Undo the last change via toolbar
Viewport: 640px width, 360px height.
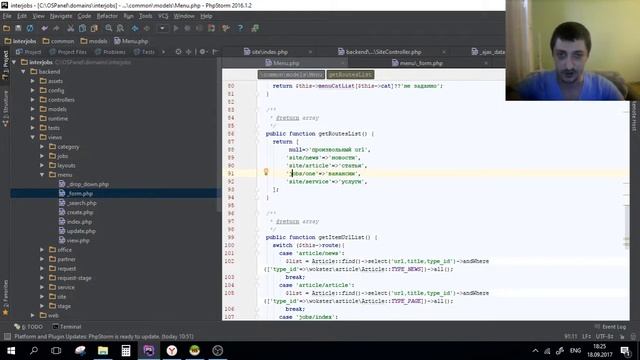pos(44,28)
